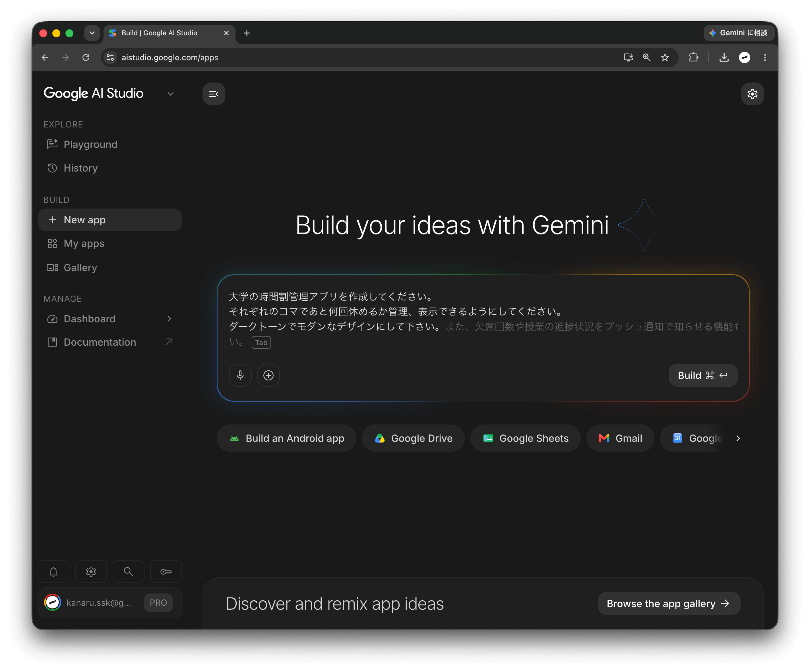Select New app in the sidebar
This screenshot has height=672, width=810.
pyautogui.click(x=110, y=220)
